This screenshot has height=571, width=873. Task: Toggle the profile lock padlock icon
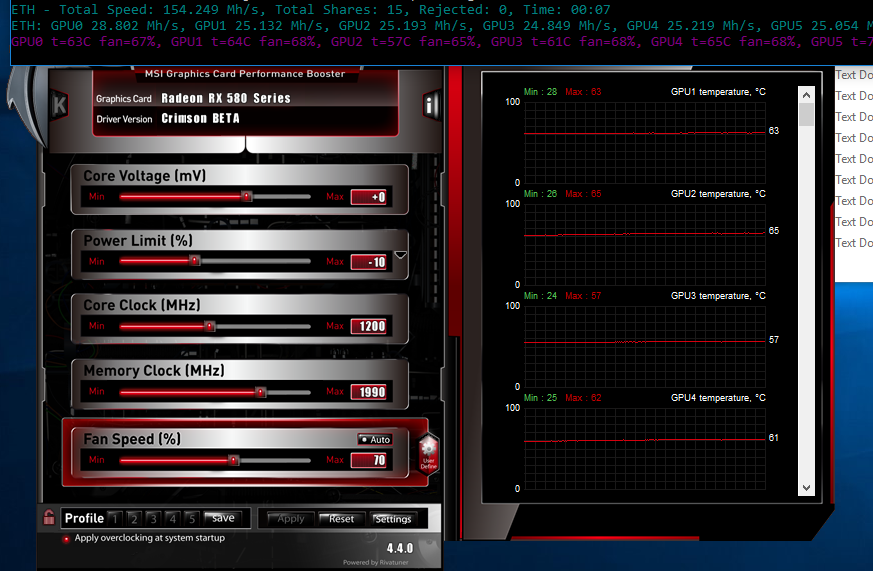[x=48, y=518]
